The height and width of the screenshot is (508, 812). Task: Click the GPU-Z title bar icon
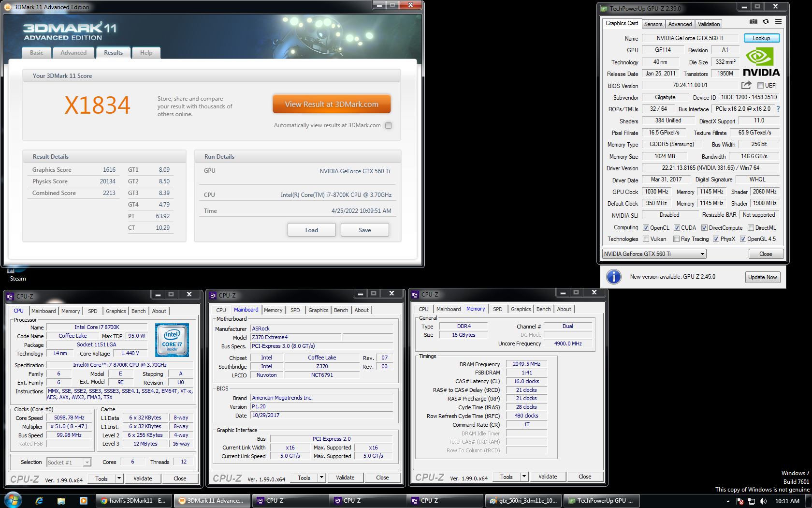coord(604,9)
